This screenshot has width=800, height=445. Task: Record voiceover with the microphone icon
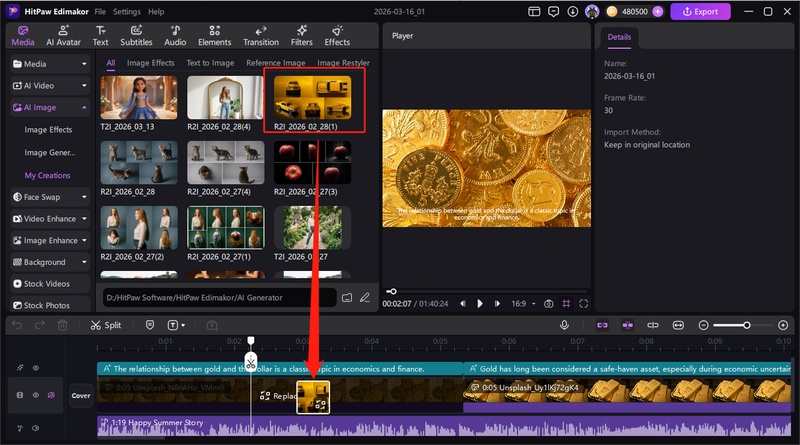click(564, 325)
